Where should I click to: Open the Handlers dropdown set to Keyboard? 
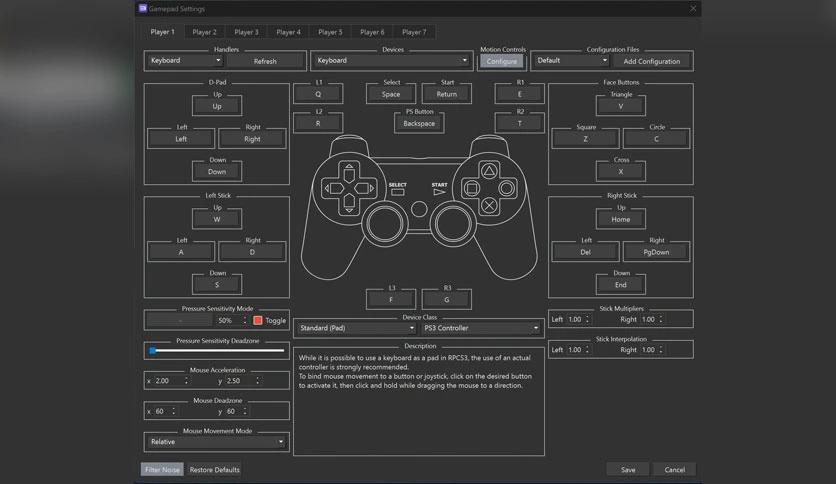[185, 60]
